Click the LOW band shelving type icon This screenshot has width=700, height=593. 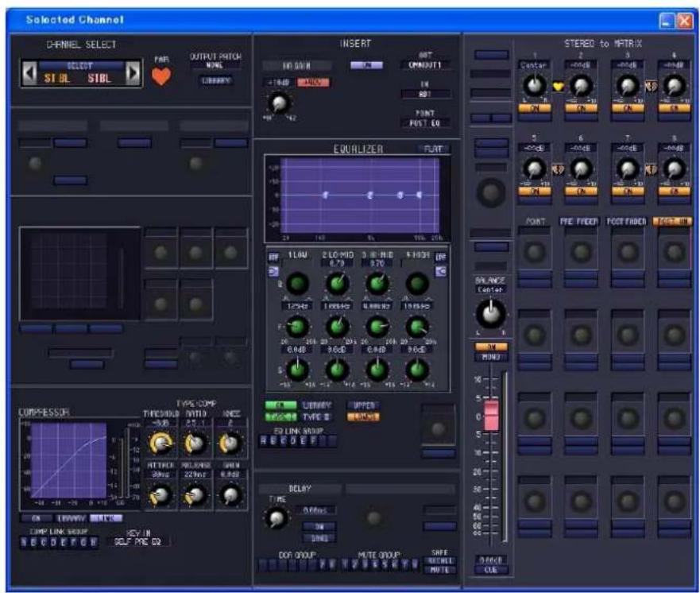(x=273, y=271)
